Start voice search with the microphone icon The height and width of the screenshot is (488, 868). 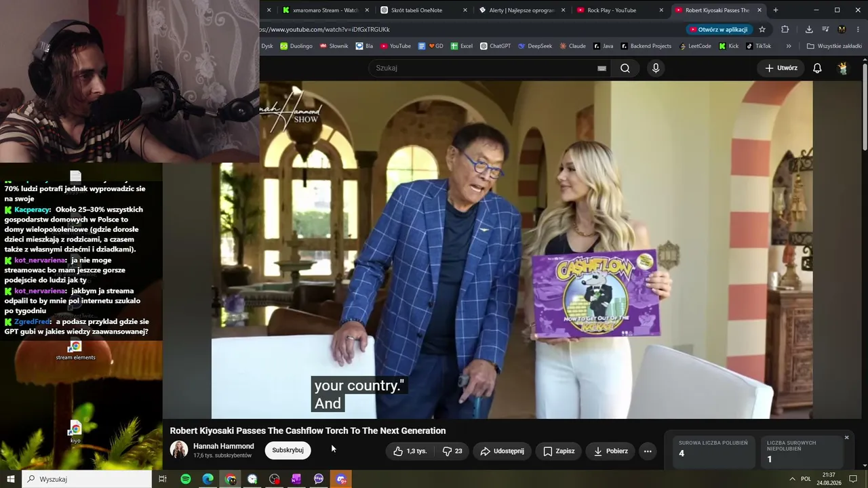(x=655, y=68)
